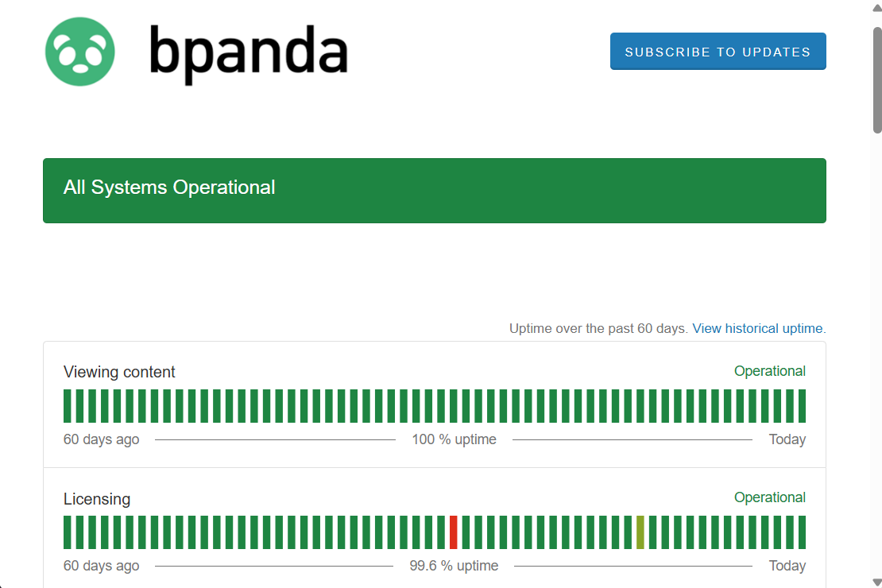The image size is (882, 588).
Task: Click the green panda logo icon
Action: click(80, 52)
